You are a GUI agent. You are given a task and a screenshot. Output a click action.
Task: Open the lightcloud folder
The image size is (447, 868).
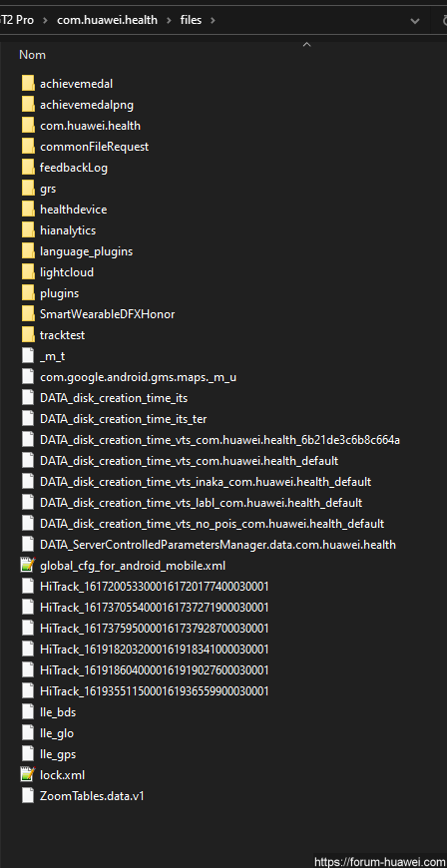point(67,272)
